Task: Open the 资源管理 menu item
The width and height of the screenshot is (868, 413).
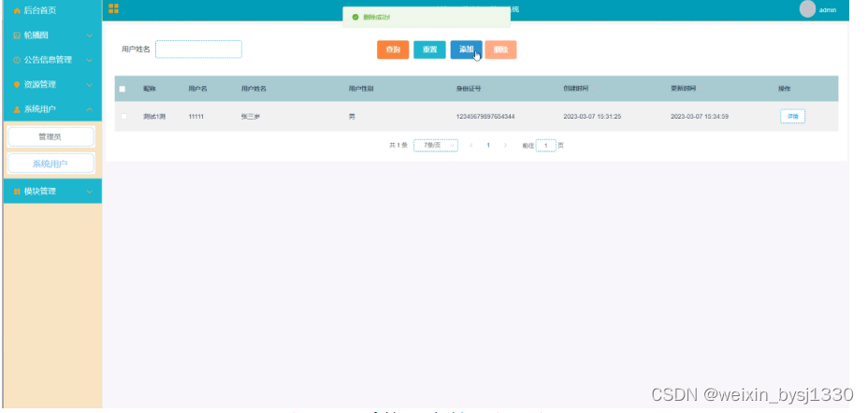Action: click(x=52, y=85)
